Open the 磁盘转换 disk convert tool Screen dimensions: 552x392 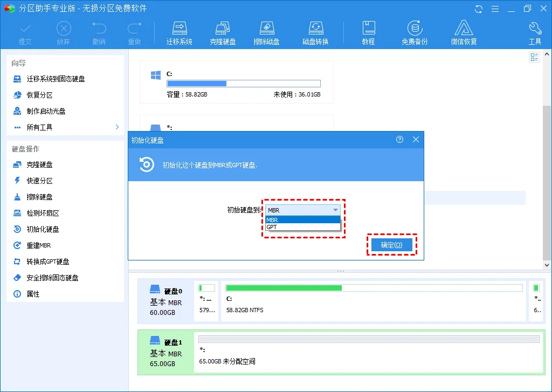pos(315,33)
